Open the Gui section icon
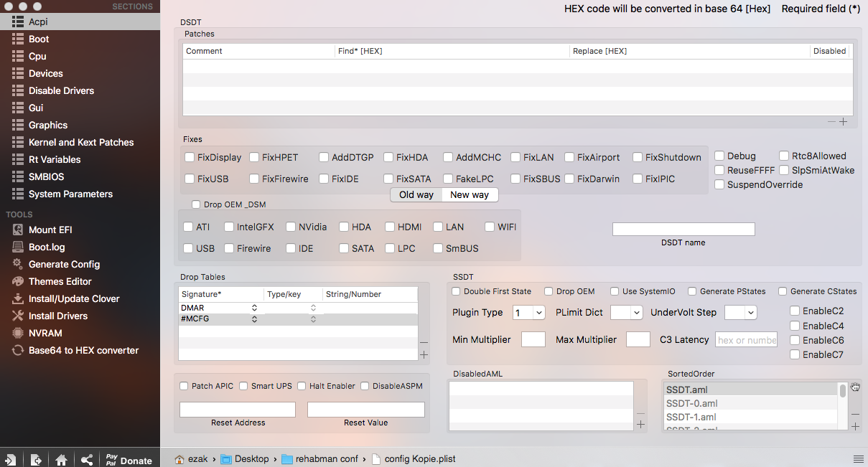The height and width of the screenshot is (467, 868). tap(18, 108)
